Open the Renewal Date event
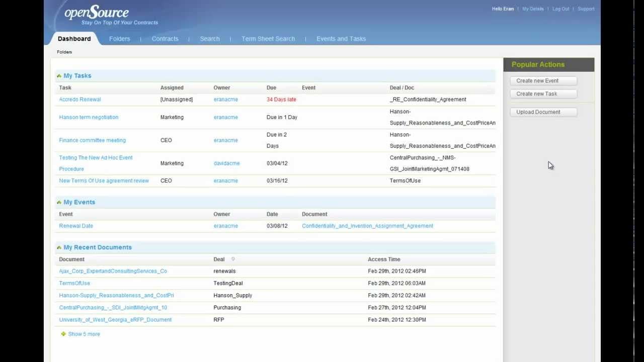 click(x=76, y=226)
